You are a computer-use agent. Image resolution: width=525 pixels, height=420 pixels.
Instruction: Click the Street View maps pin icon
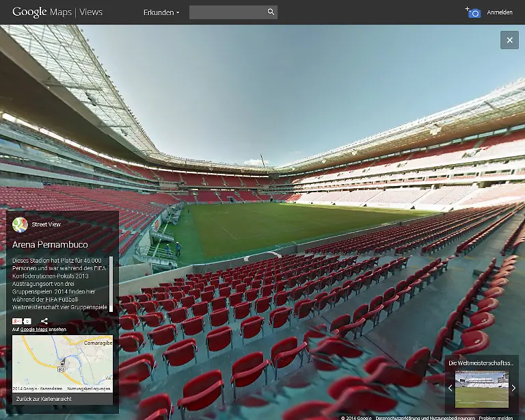(21, 224)
